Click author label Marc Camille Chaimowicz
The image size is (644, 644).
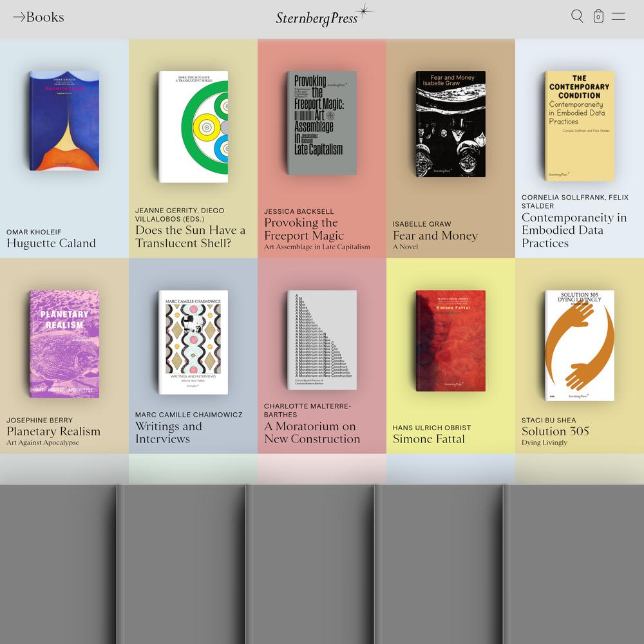tap(189, 415)
